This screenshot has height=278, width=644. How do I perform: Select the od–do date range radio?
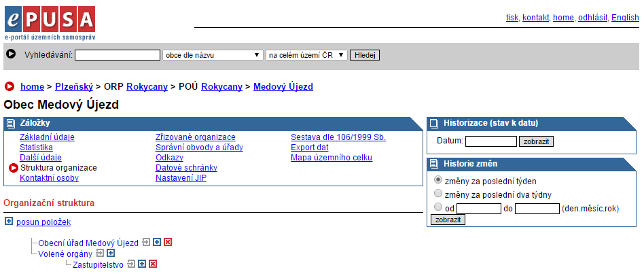coord(438,207)
